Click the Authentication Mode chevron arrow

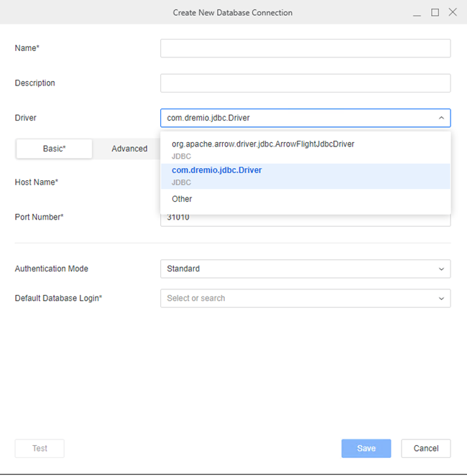point(440,269)
